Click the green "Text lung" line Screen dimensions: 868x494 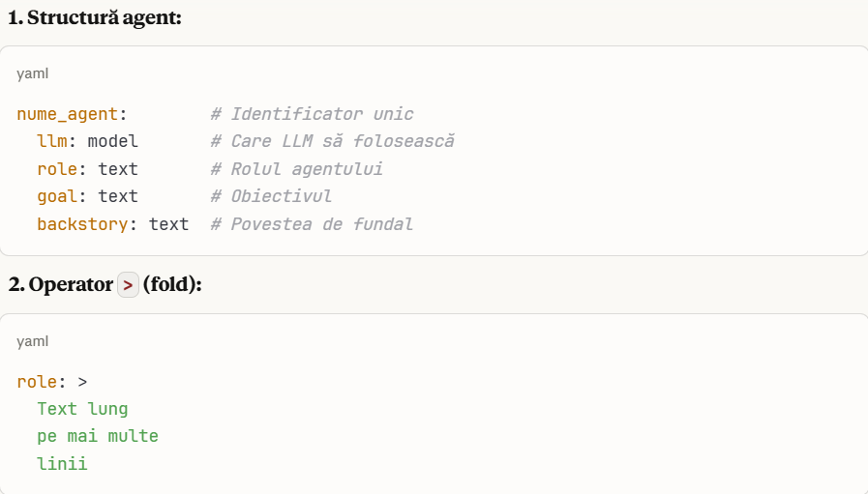(82, 409)
